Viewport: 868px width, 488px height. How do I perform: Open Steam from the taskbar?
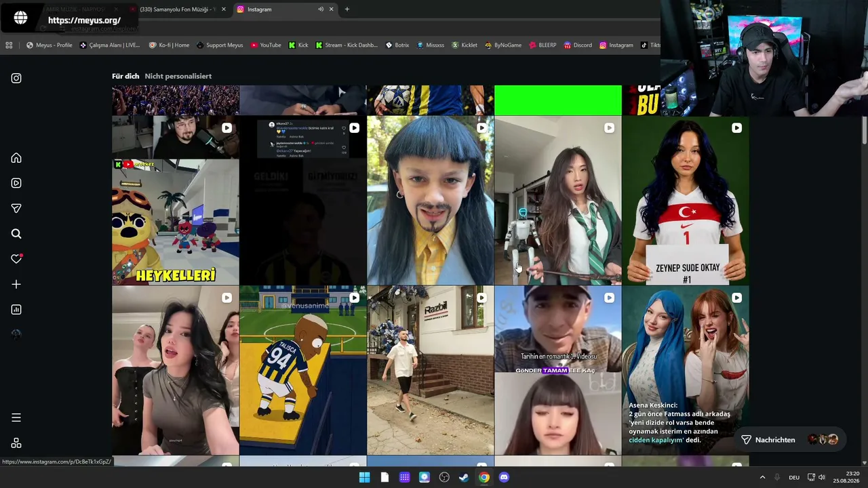[464, 477]
